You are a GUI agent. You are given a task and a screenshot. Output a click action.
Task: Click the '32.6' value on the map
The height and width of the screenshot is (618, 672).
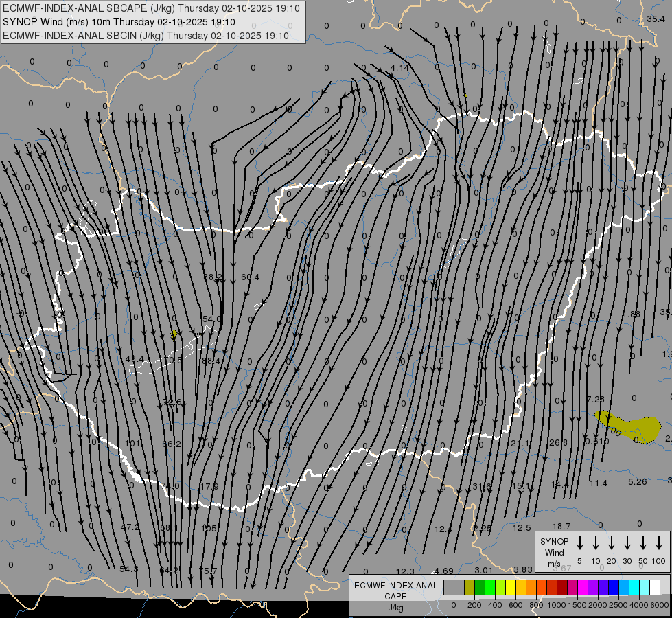point(172,402)
